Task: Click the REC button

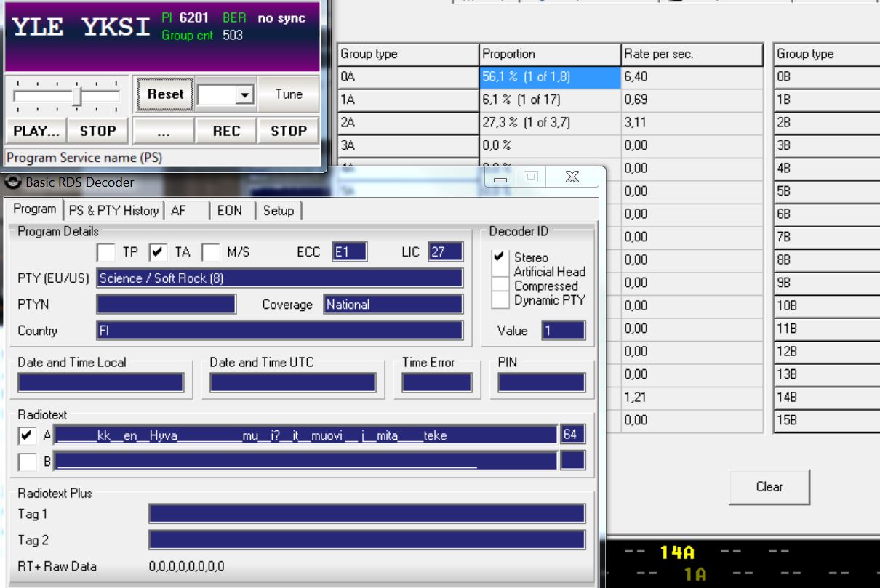Action: (x=226, y=131)
